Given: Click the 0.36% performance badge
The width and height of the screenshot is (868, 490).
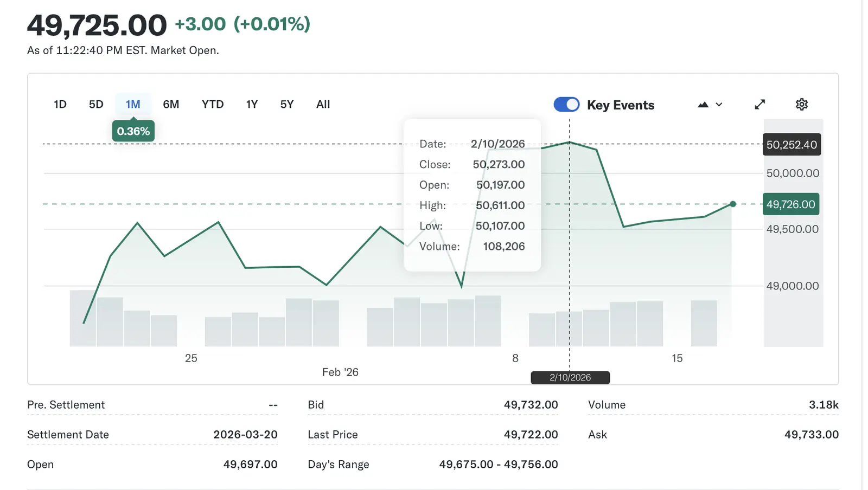Looking at the screenshot, I should click(x=133, y=131).
